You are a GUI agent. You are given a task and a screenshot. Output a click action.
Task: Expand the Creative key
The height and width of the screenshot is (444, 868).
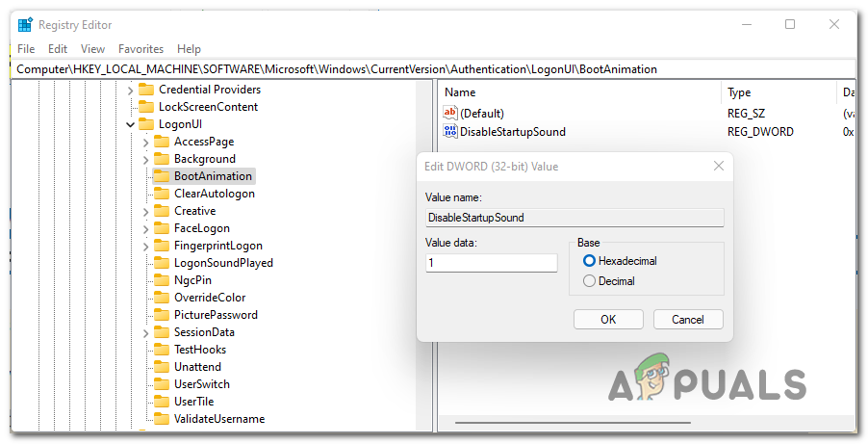pyautogui.click(x=146, y=212)
